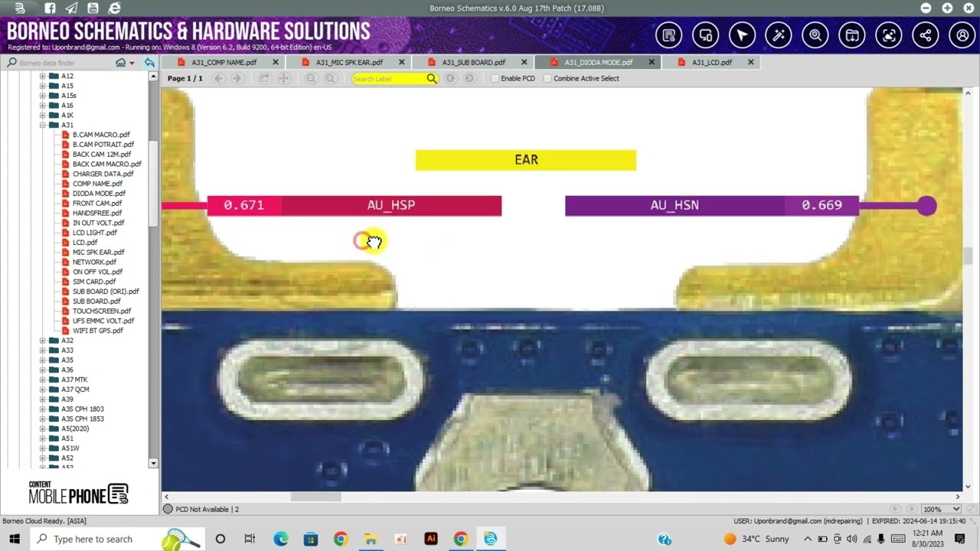Viewport: 980px width, 551px height.
Task: Expand the A37 MTK folder
Action: pyautogui.click(x=43, y=380)
